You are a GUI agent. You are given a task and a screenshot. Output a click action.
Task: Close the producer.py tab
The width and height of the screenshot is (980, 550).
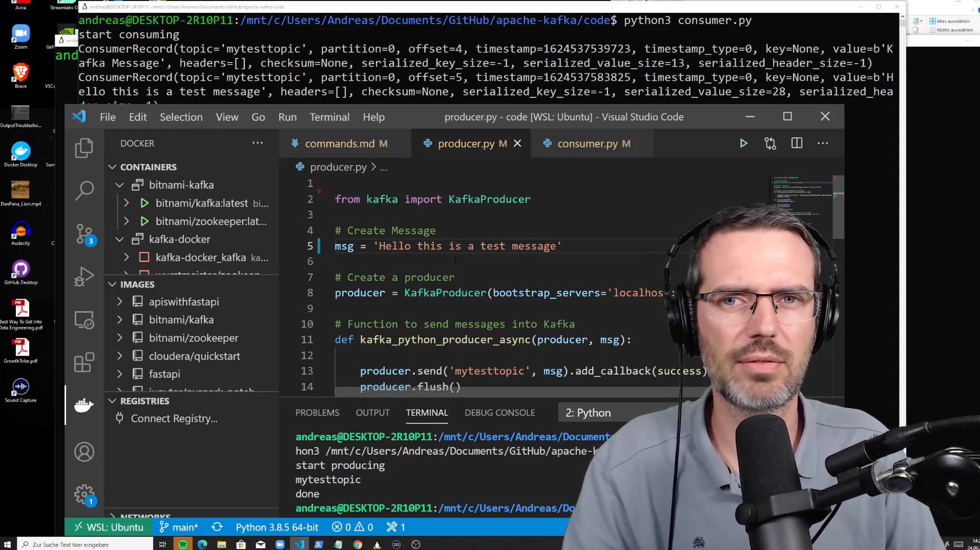[x=517, y=144]
